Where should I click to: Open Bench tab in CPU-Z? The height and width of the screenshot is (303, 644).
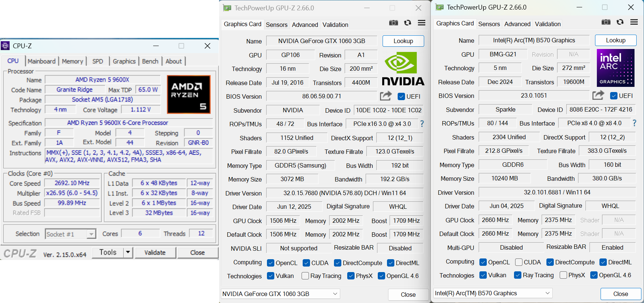point(150,61)
